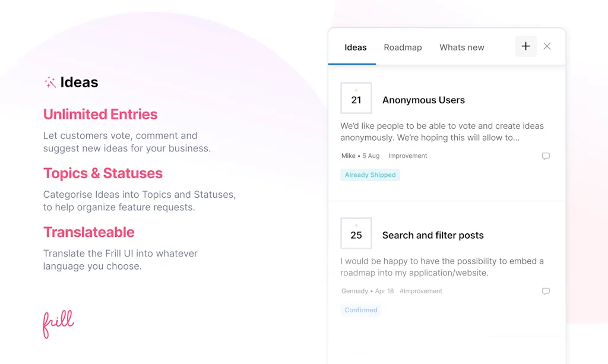Select the Ideas tab
This screenshot has height=364, width=608.
pos(356,48)
